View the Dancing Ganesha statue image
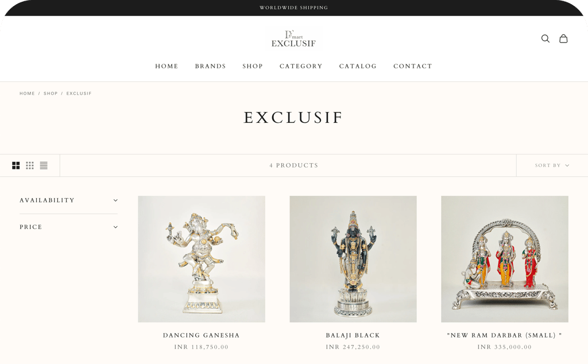 pos(202,259)
